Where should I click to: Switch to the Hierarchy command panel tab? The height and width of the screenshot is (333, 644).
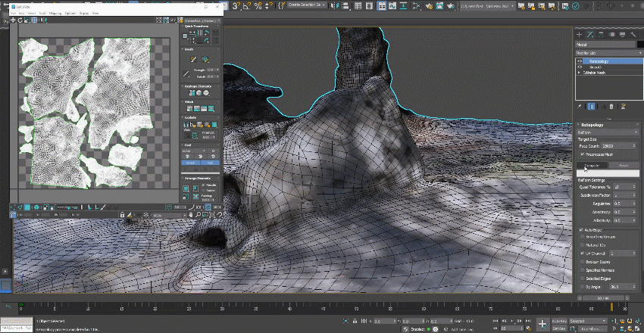(601, 35)
